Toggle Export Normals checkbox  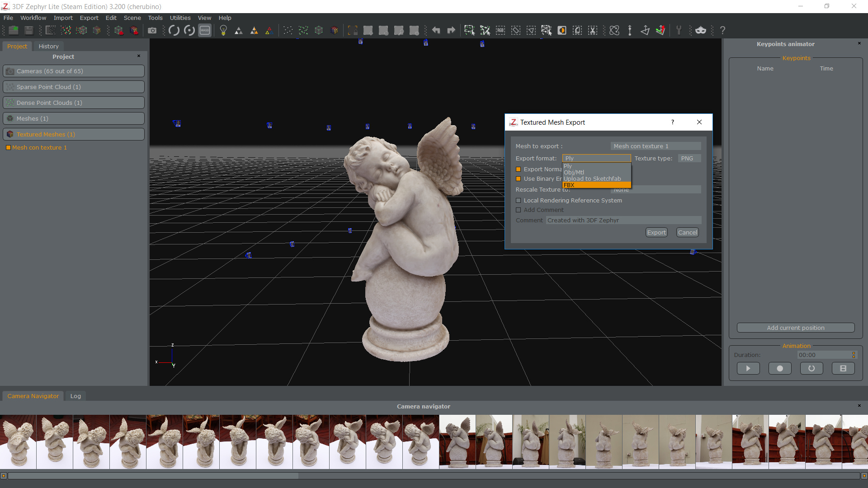(x=518, y=169)
